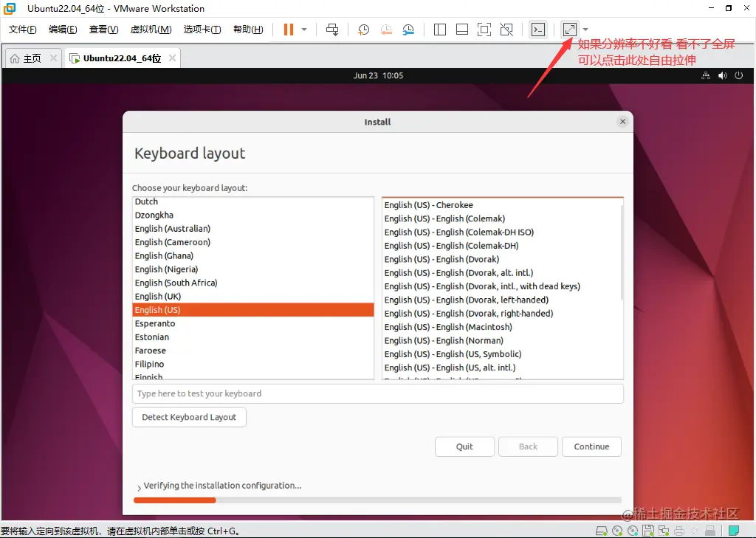This screenshot has height=538, width=756.
Task: Select English (Cameroon) layout
Action: pos(253,242)
